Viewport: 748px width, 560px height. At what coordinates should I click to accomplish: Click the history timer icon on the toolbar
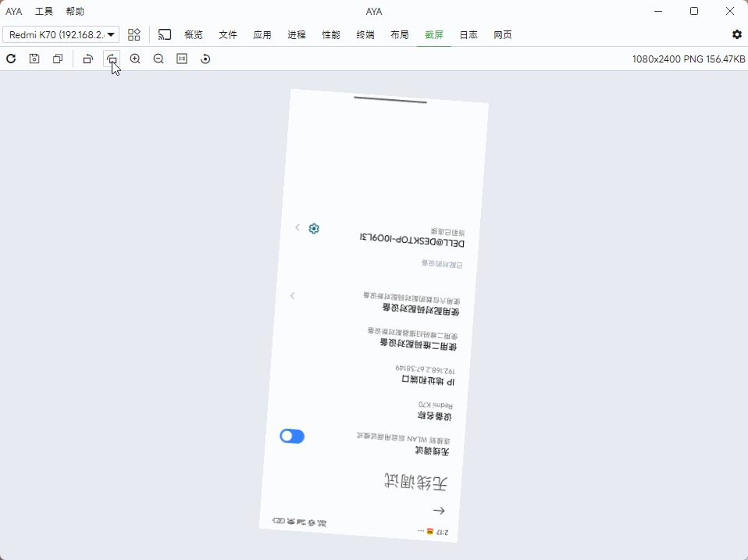pos(205,59)
